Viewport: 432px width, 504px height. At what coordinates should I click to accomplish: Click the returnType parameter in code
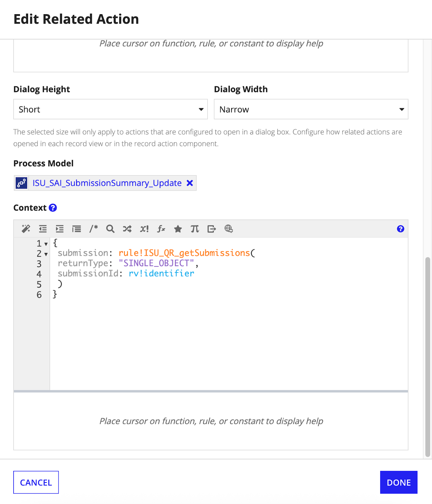click(x=83, y=263)
